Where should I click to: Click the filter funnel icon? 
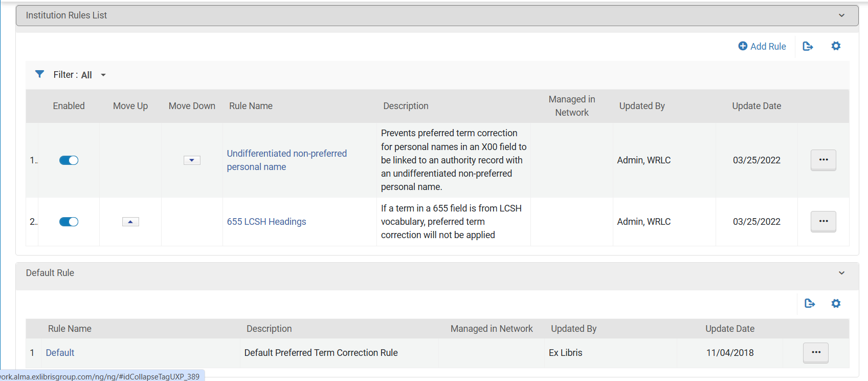39,74
